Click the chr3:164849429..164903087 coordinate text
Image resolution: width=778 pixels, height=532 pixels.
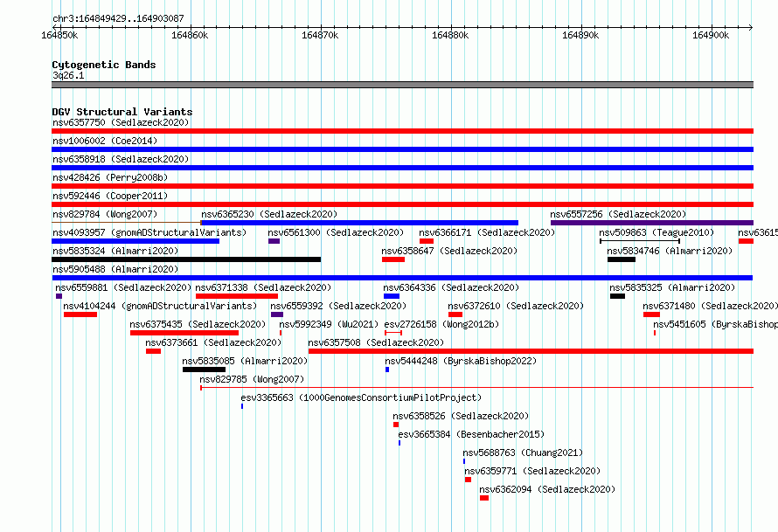118,19
